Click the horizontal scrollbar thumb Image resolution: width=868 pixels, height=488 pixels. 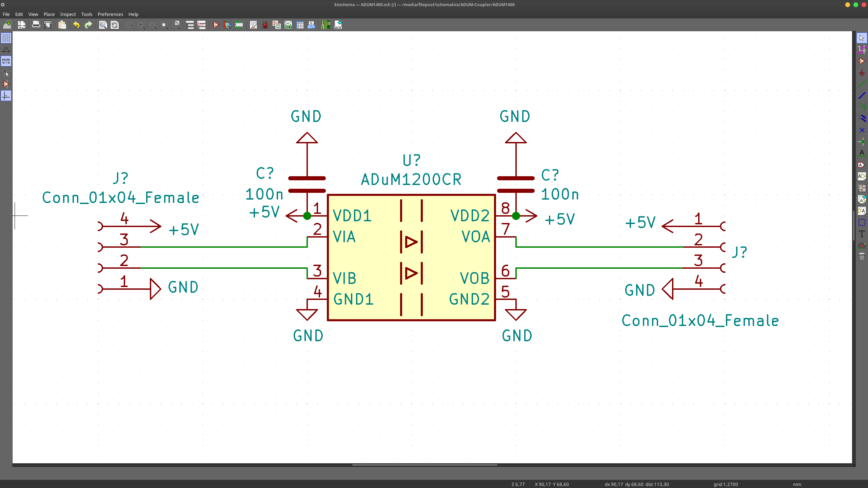click(425, 465)
